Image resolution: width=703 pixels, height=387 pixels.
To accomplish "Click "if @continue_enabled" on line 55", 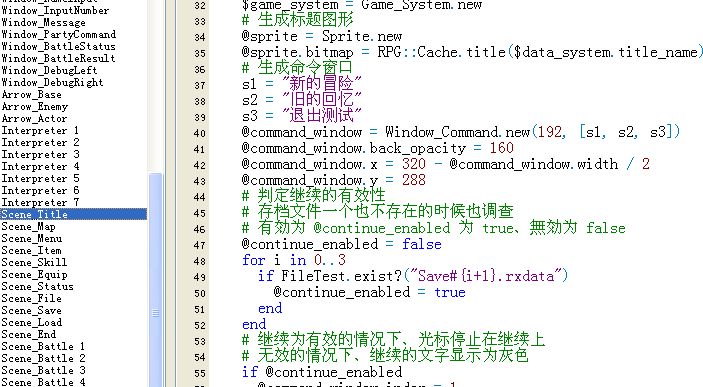I will (x=322, y=372).
